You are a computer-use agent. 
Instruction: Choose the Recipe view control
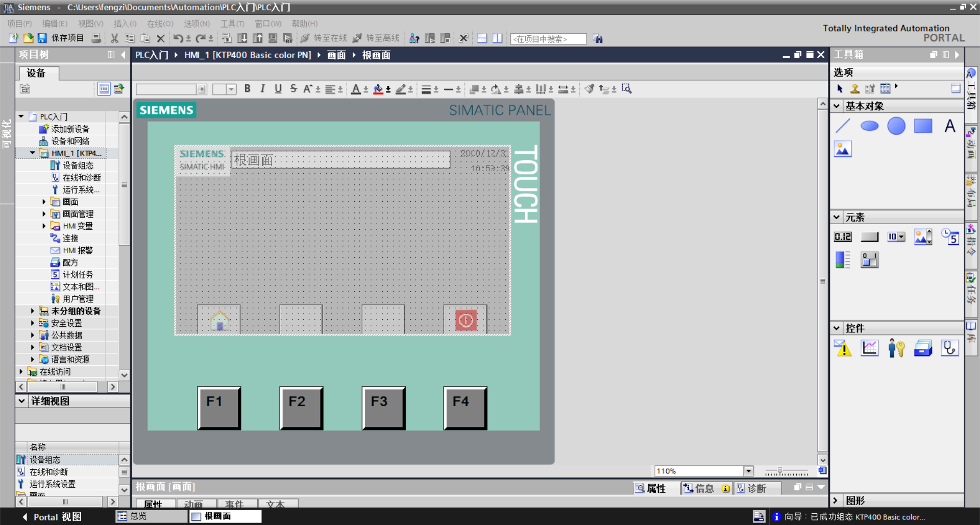923,348
